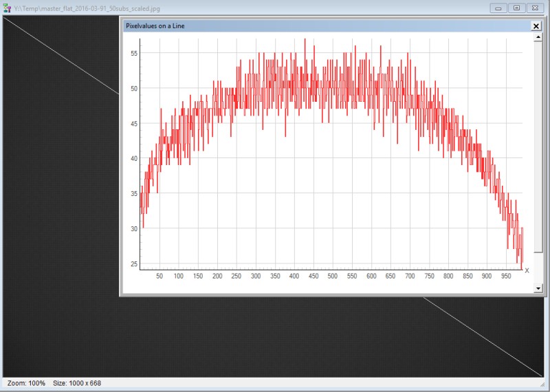Close the main image viewer window
This screenshot has width=550, height=392.
coord(536,8)
